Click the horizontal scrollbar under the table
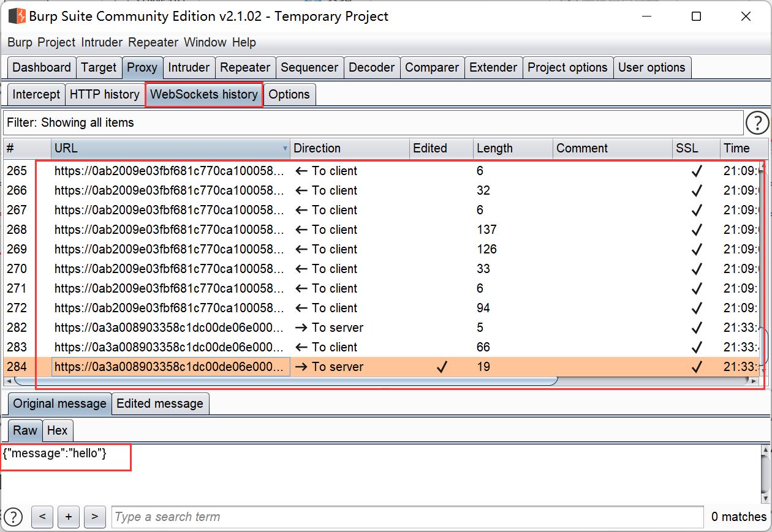This screenshot has height=532, width=772. (285, 381)
